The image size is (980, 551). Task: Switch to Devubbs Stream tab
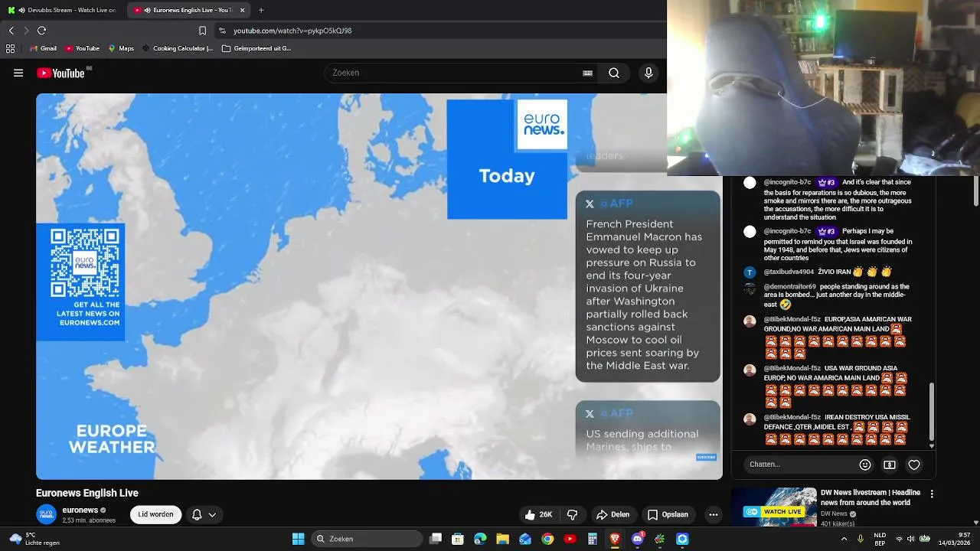[x=63, y=10]
